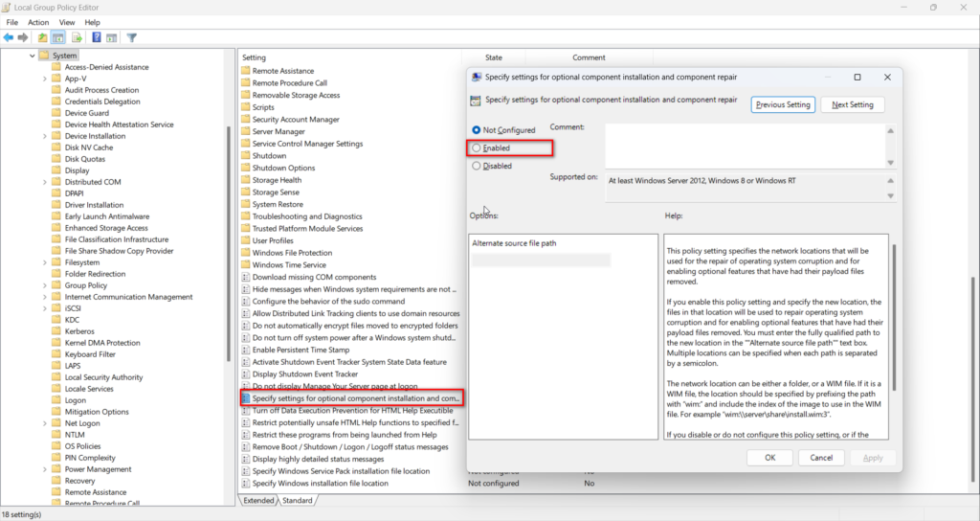Click the blue Help question mark icon
Screen dimensions: 980x521
pos(97,37)
